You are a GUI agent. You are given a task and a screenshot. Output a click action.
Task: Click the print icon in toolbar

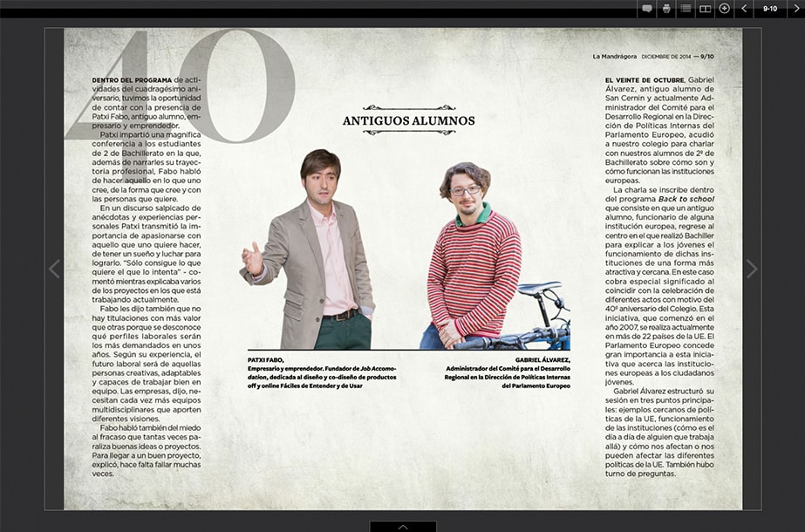[666, 9]
